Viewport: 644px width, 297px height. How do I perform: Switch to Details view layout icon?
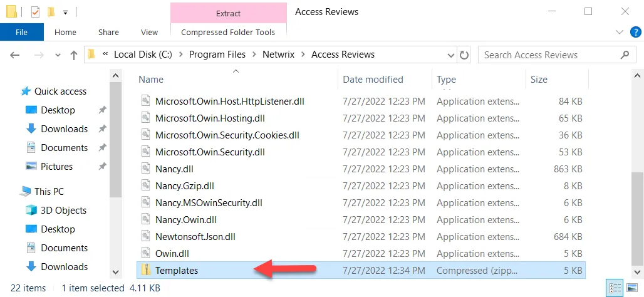coord(613,288)
